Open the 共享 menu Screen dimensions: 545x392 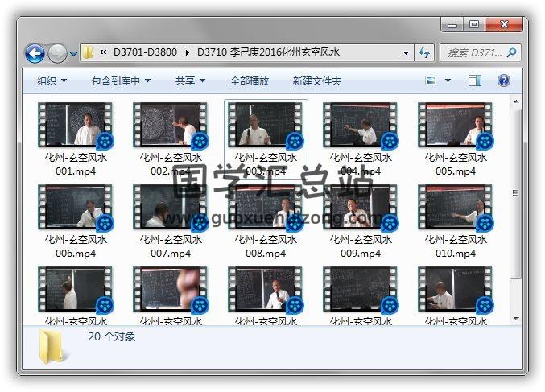click(190, 81)
